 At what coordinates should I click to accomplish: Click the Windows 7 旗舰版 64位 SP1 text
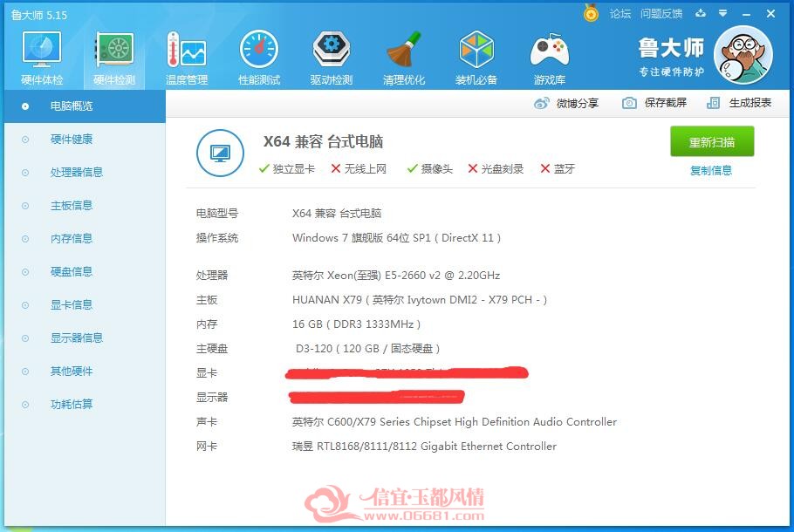pyautogui.click(x=396, y=238)
